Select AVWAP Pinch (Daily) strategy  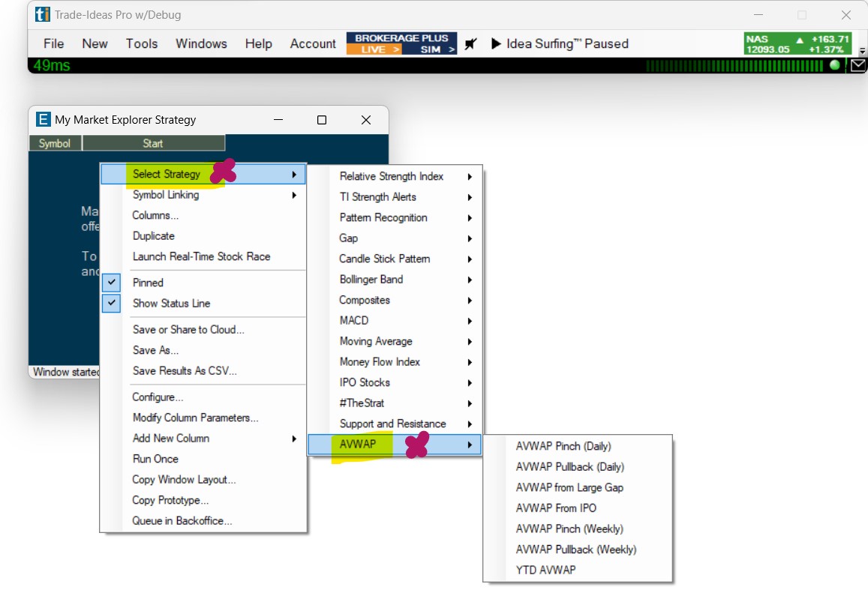tap(563, 446)
